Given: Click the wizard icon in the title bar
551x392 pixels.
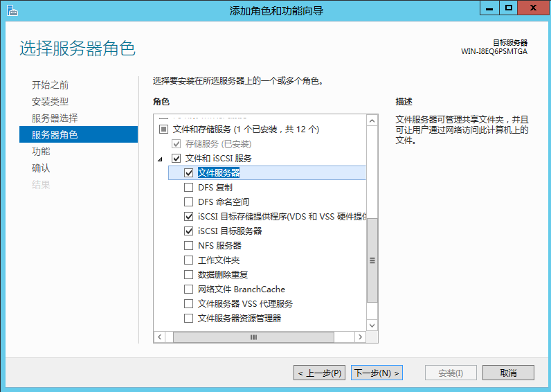Looking at the screenshot, I should click(x=12, y=11).
